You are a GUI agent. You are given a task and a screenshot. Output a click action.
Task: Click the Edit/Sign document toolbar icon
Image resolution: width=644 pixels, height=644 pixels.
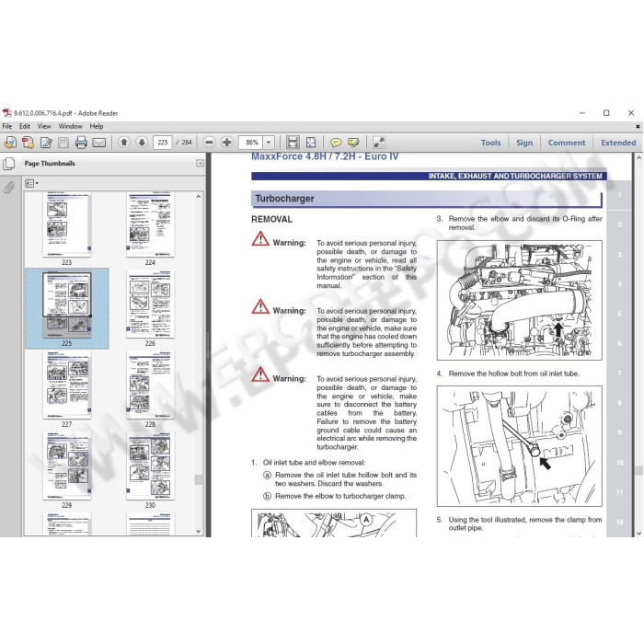click(x=46, y=143)
